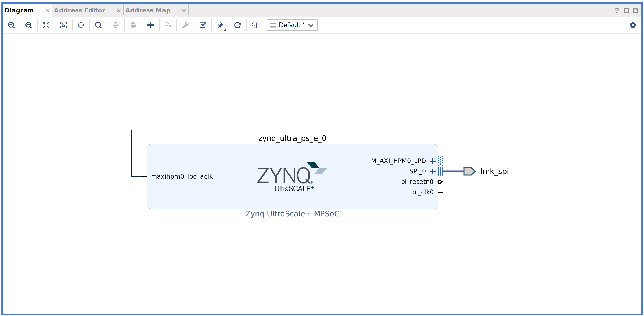Image resolution: width=644 pixels, height=316 pixels.
Task: Click the Optimize Routing icon
Action: 255,25
